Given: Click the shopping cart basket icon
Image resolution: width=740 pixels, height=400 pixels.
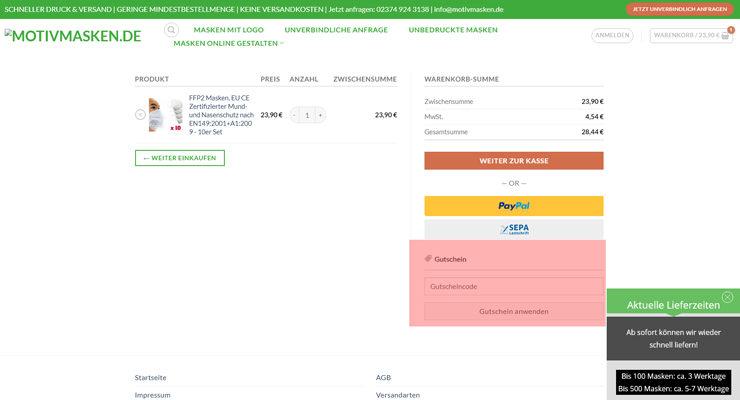Looking at the screenshot, I should click(725, 35).
